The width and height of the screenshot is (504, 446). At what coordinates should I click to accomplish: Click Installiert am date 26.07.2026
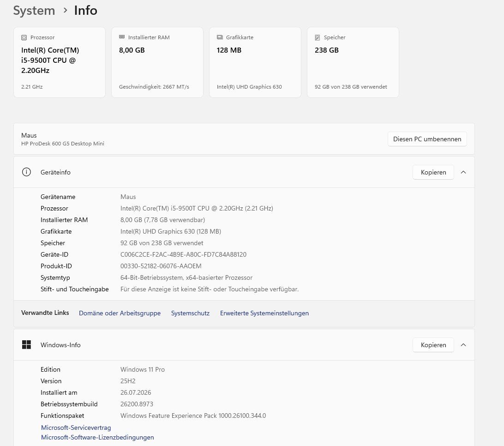136,392
